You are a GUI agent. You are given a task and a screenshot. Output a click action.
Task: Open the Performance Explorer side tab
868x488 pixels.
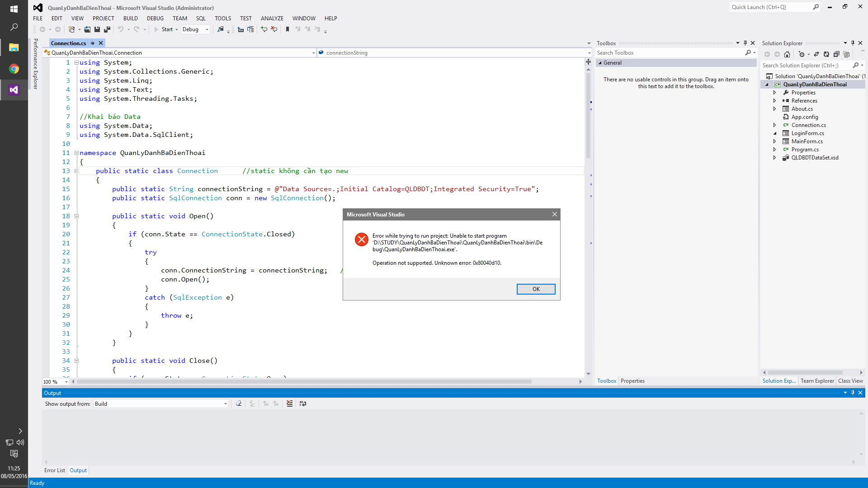[x=36, y=64]
